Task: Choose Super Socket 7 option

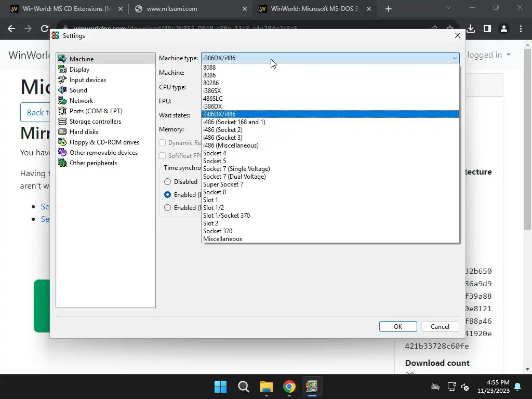Action: [330, 184]
